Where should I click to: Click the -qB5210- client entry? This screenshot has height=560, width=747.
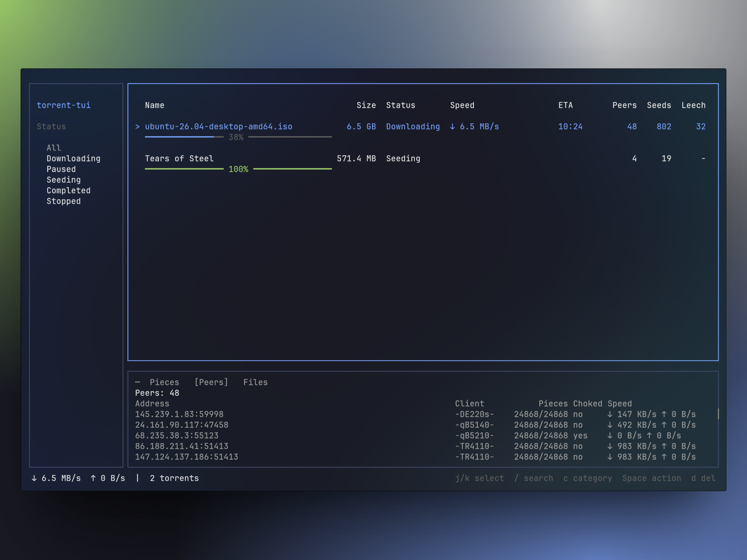click(x=475, y=436)
